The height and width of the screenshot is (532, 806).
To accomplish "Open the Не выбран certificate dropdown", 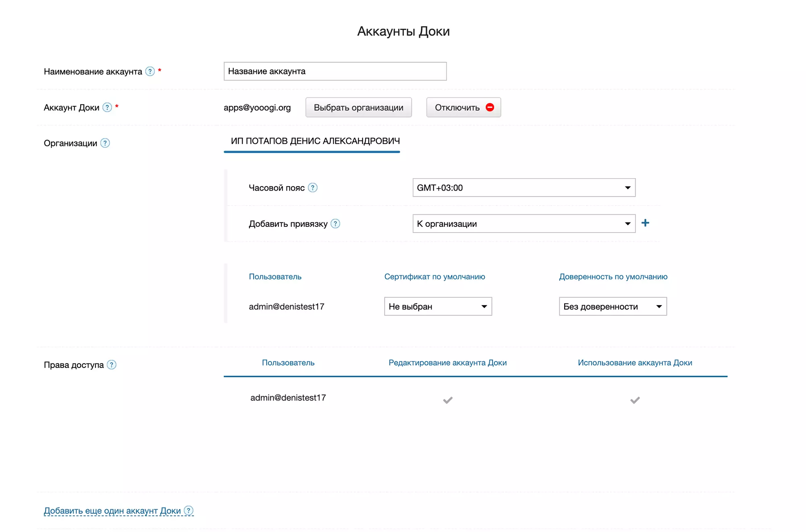I will [x=438, y=306].
